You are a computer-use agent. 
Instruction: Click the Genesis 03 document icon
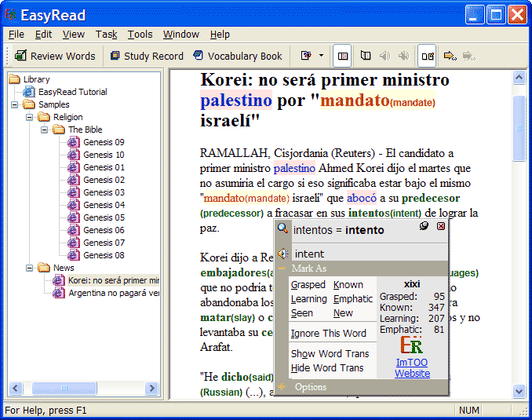tap(73, 192)
